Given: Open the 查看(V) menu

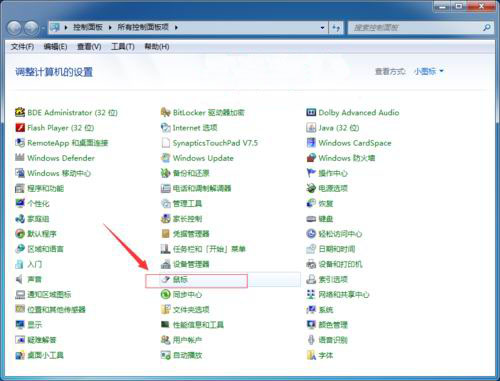Looking at the screenshot, I should point(89,47).
